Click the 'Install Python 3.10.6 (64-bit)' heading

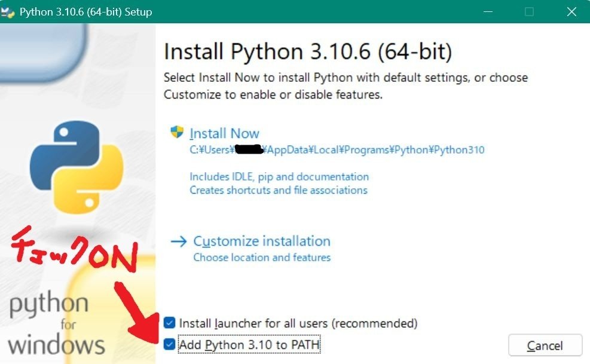click(308, 51)
